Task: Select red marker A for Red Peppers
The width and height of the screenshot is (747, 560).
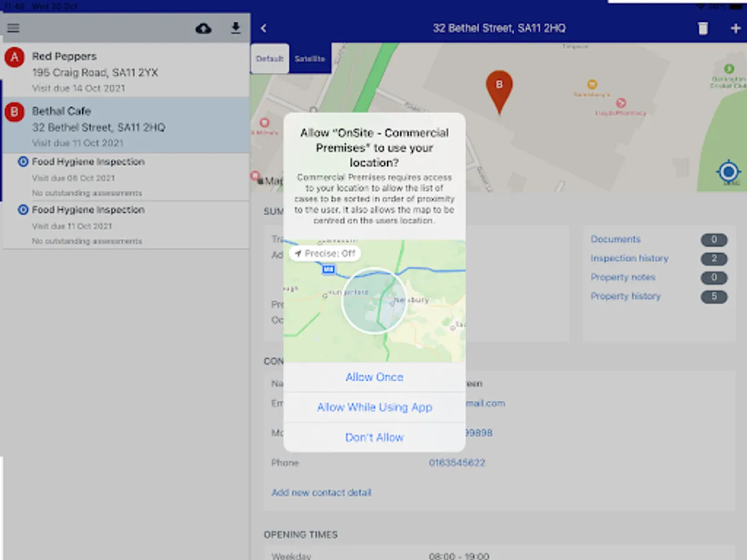Action: pos(14,58)
